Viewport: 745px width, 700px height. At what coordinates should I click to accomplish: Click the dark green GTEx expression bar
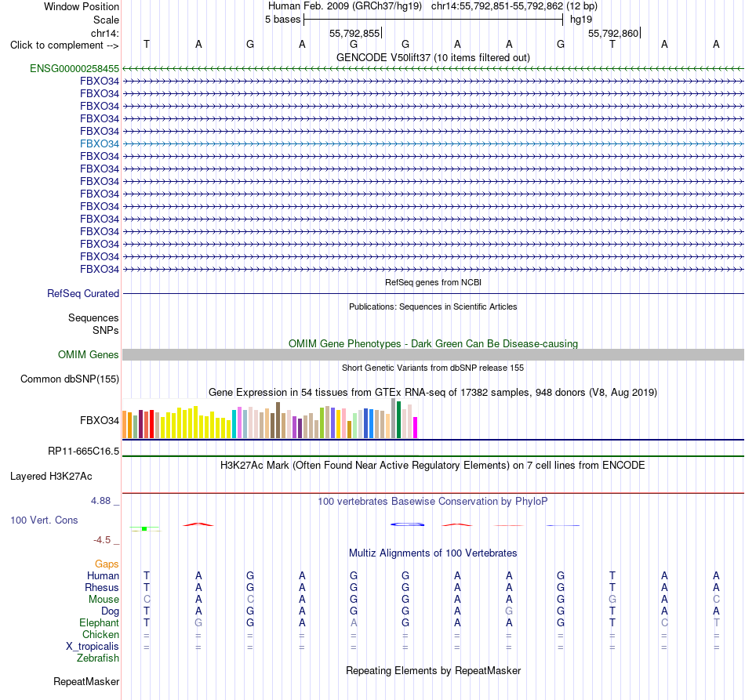click(398, 420)
